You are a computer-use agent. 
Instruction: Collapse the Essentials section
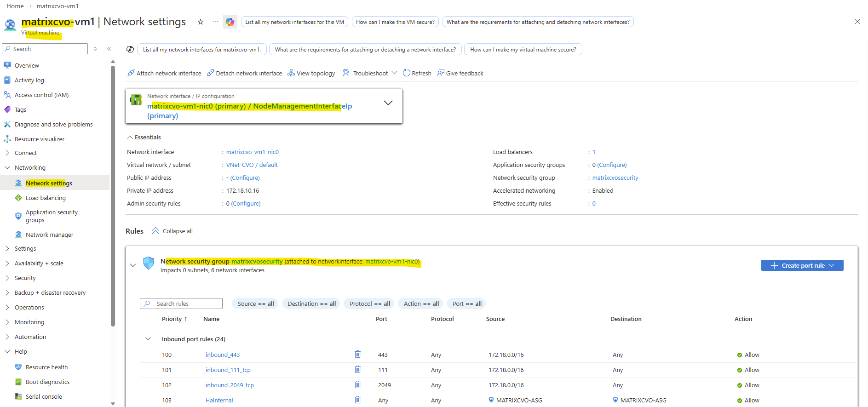tap(130, 138)
